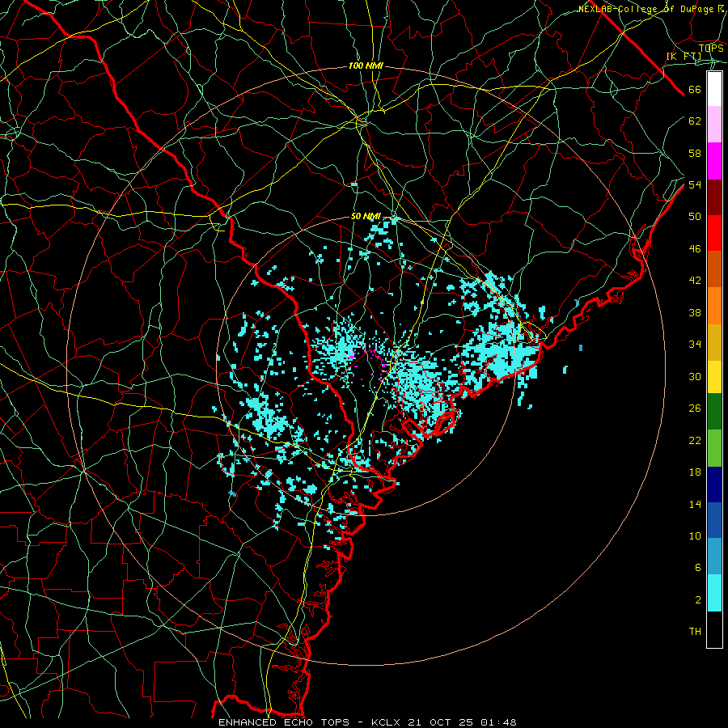
Task: Click the magenta 58 kft legend swatch
Action: 714,161
